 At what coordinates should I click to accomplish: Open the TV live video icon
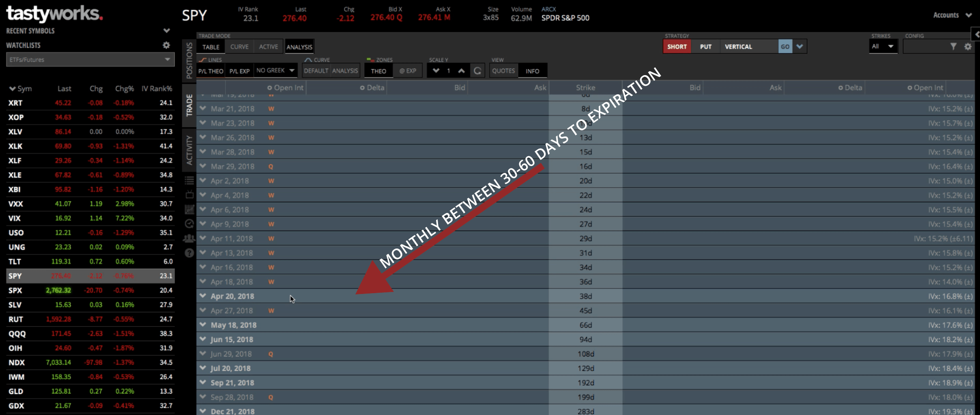(x=189, y=195)
